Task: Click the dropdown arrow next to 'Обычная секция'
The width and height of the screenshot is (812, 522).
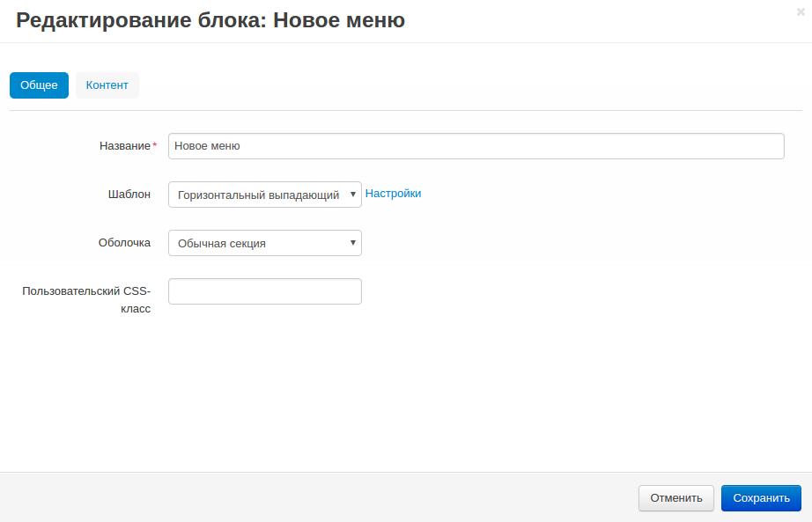Action: coord(352,243)
